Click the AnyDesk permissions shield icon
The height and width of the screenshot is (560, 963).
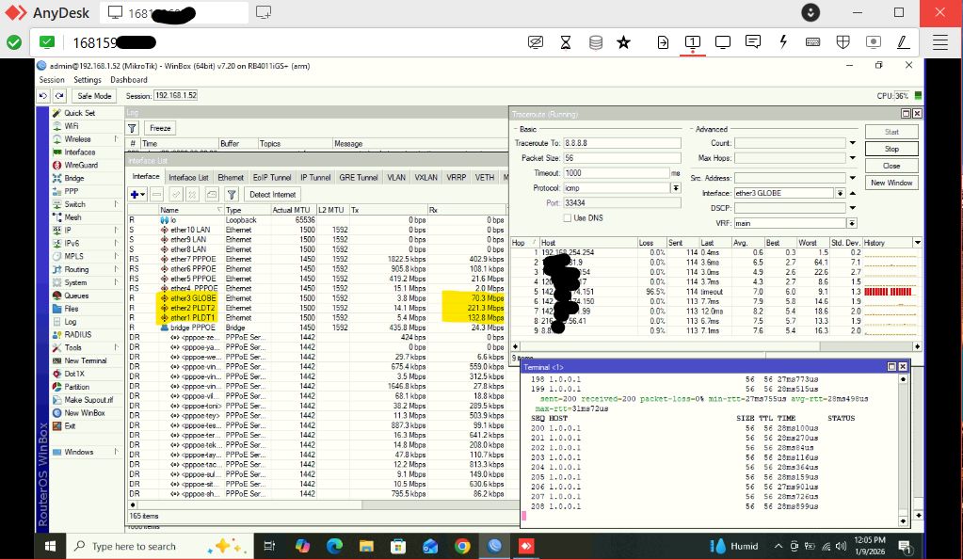[x=843, y=42]
